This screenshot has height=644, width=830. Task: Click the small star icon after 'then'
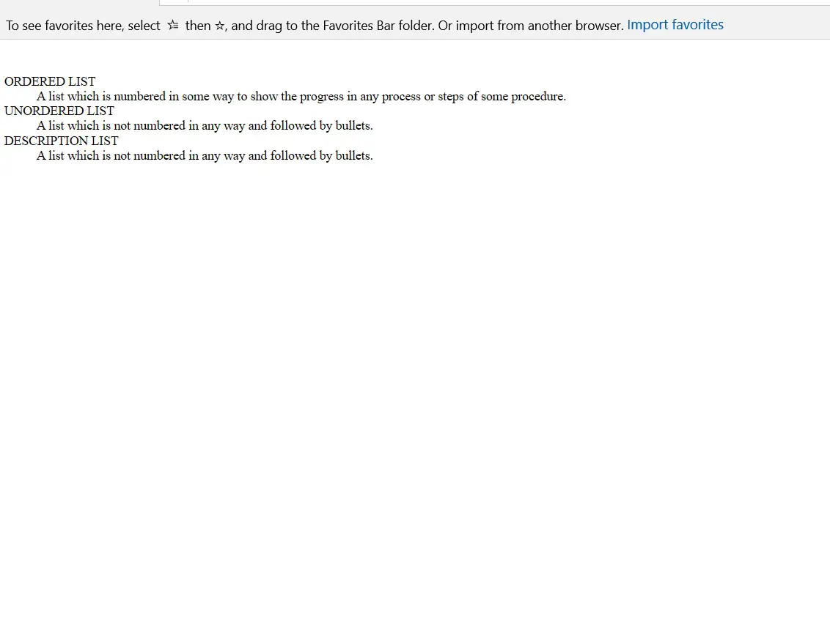click(x=220, y=26)
